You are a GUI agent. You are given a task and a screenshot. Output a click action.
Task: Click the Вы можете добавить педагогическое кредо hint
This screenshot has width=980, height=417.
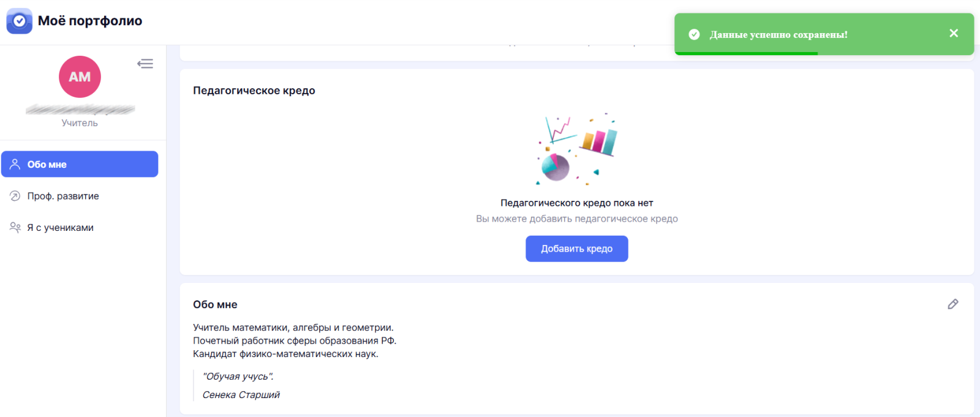(577, 219)
